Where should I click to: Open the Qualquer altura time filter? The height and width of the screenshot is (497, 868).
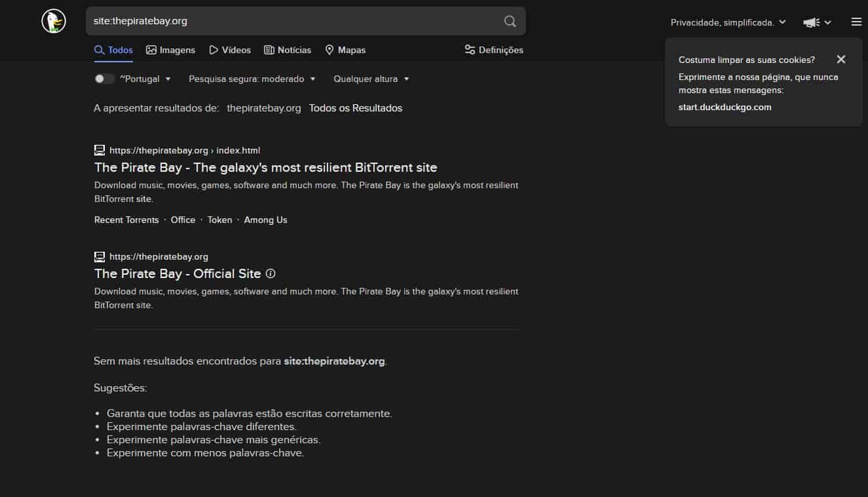click(x=371, y=79)
